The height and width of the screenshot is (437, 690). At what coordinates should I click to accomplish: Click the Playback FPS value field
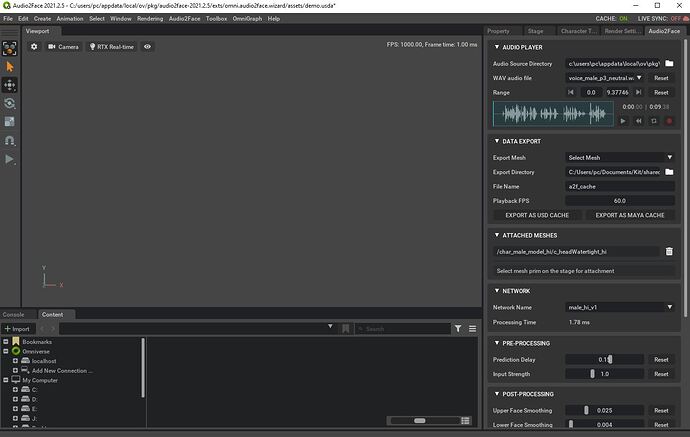click(x=620, y=201)
